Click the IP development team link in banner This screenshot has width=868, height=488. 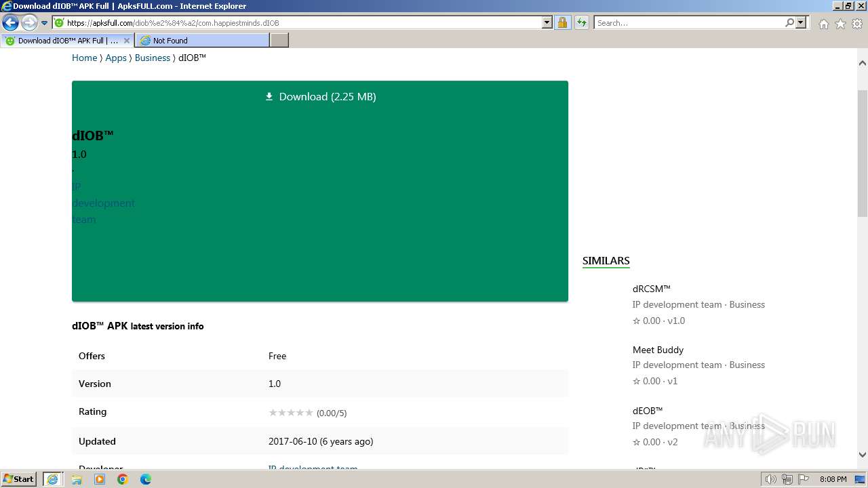click(103, 203)
